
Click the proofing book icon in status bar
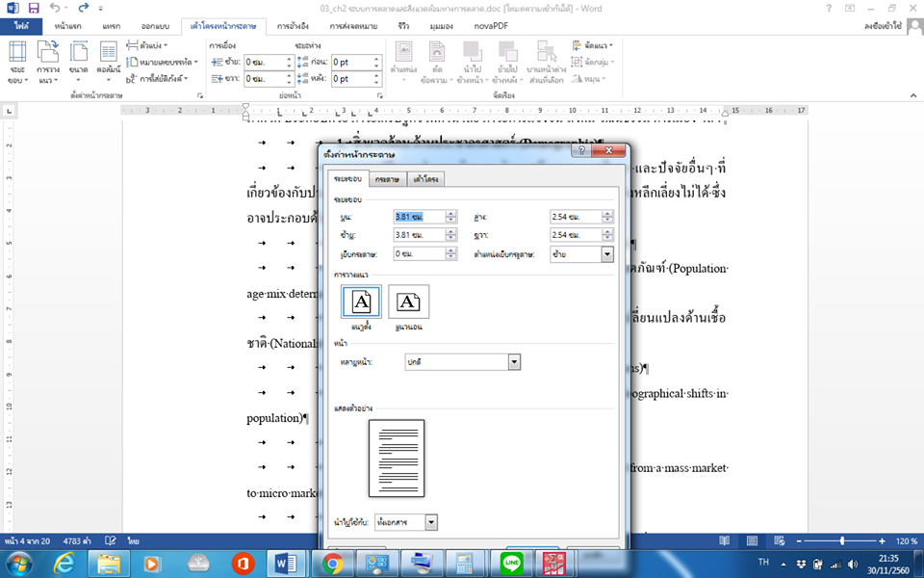[110, 540]
